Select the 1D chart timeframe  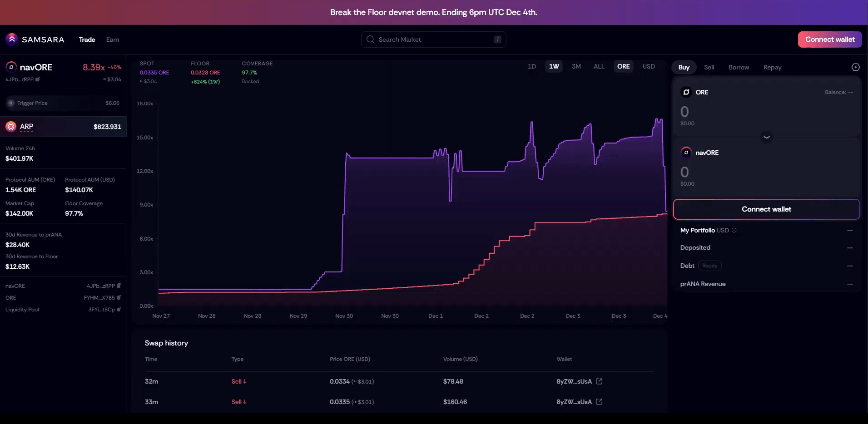pos(532,66)
